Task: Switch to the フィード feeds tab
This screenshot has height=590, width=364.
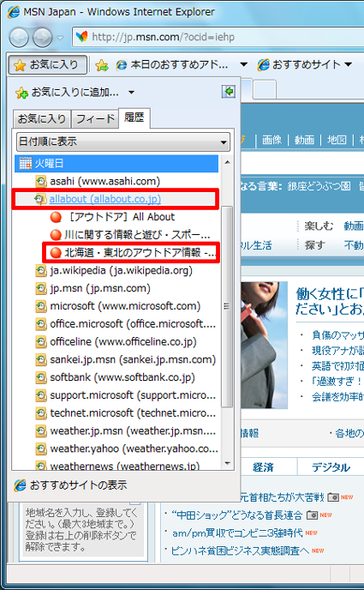Action: (95, 119)
